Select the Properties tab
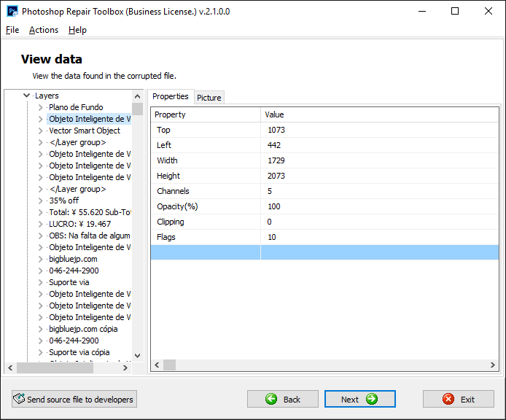 [171, 96]
